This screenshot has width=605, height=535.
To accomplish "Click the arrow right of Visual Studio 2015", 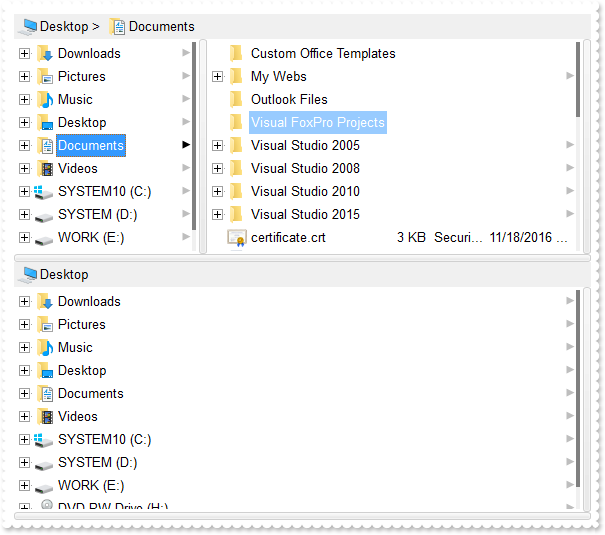I will point(569,214).
